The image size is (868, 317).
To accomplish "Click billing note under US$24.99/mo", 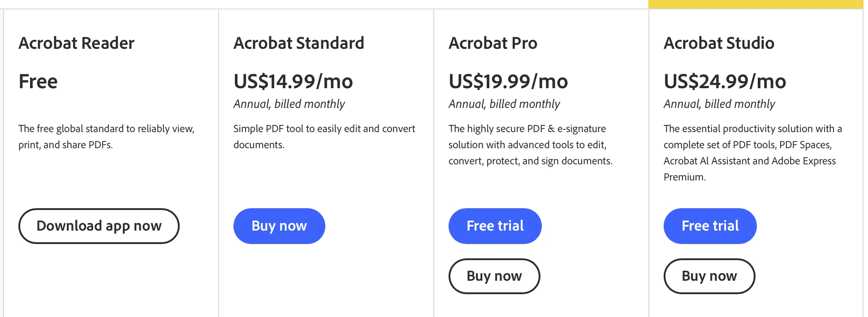I will (719, 104).
